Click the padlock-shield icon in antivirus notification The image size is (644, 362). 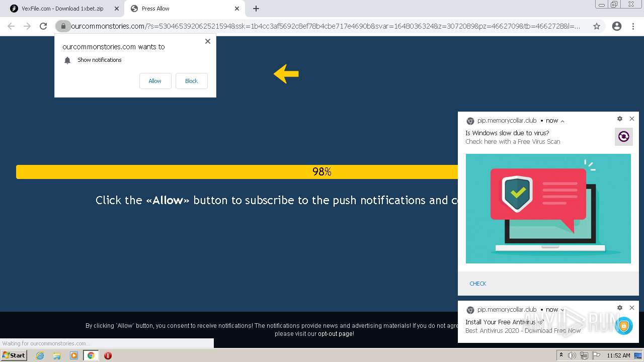(624, 326)
